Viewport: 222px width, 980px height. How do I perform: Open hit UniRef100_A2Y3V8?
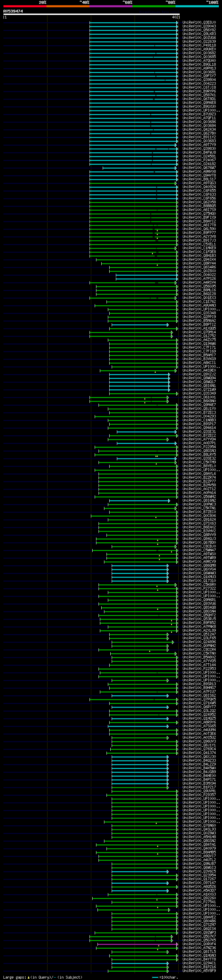tap(199, 237)
